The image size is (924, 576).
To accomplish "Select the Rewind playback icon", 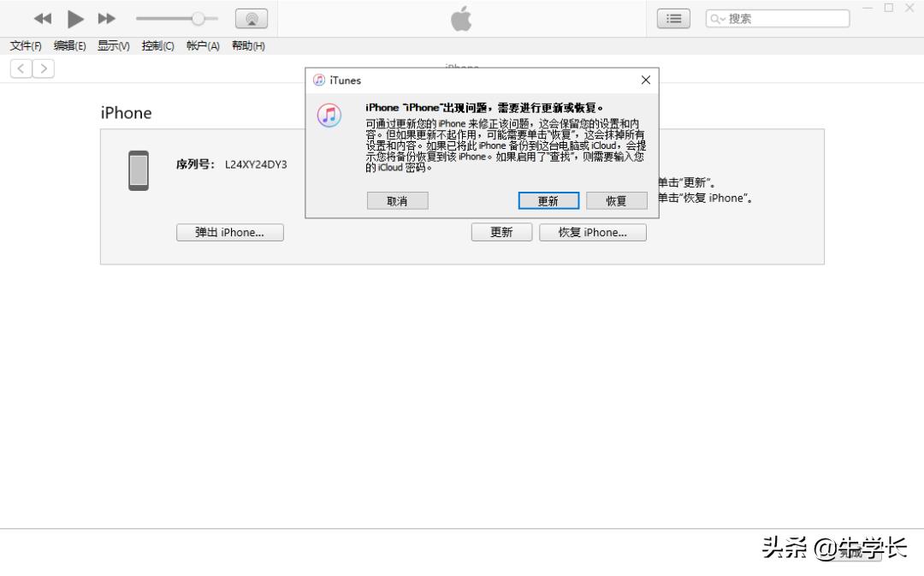I will click(42, 18).
